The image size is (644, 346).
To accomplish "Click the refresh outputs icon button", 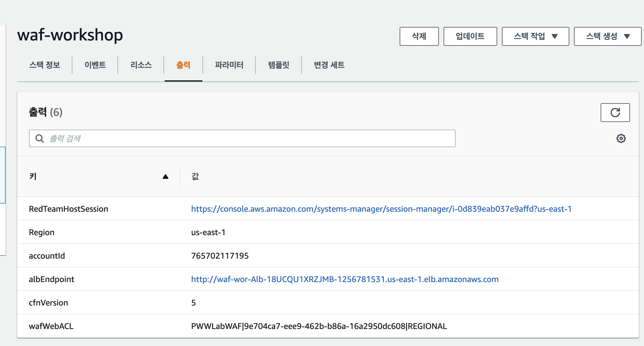I will pos(615,113).
